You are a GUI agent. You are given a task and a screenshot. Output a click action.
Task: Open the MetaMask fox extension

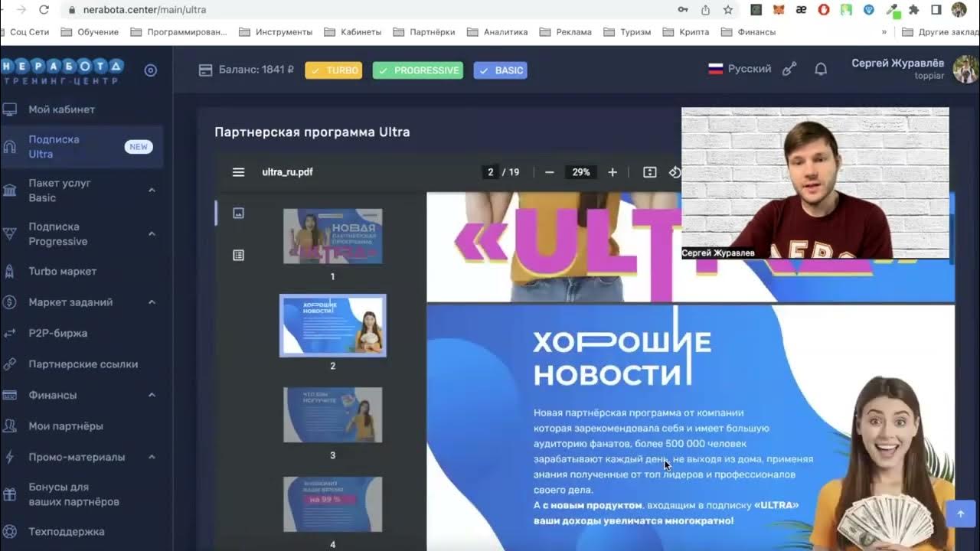pos(779,10)
